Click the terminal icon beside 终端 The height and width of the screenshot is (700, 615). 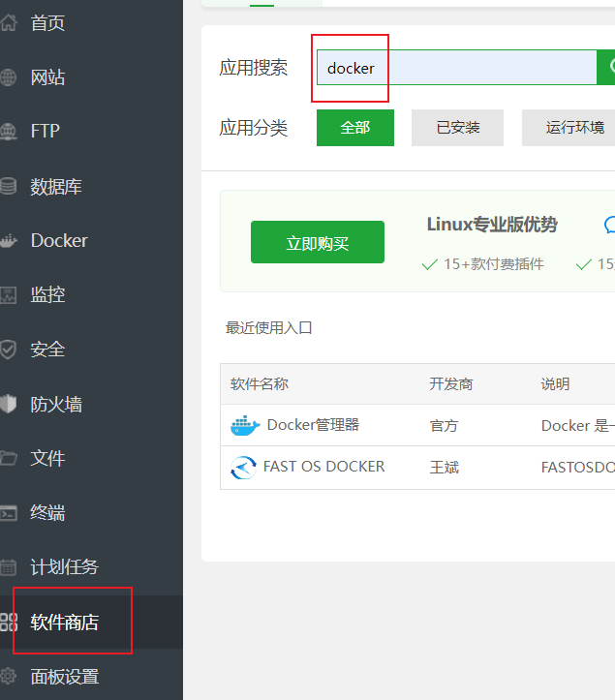click(x=8, y=513)
